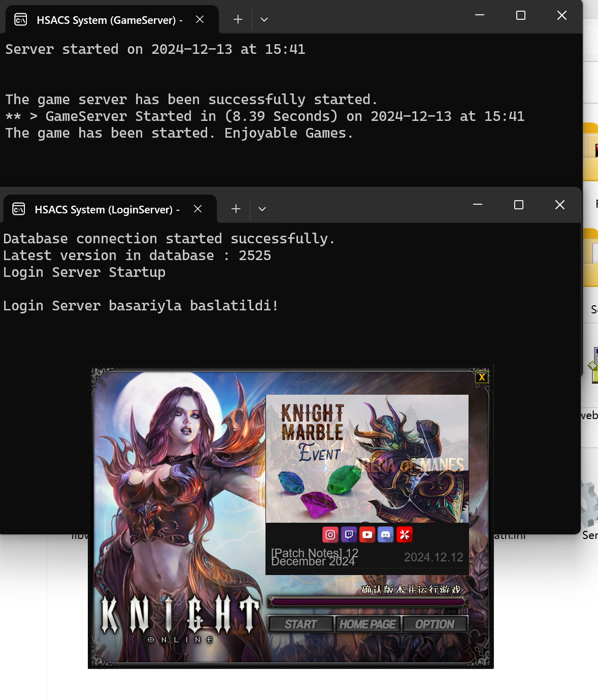Click the LoginServer terminal tab icon
The width and height of the screenshot is (598, 700).
click(19, 209)
